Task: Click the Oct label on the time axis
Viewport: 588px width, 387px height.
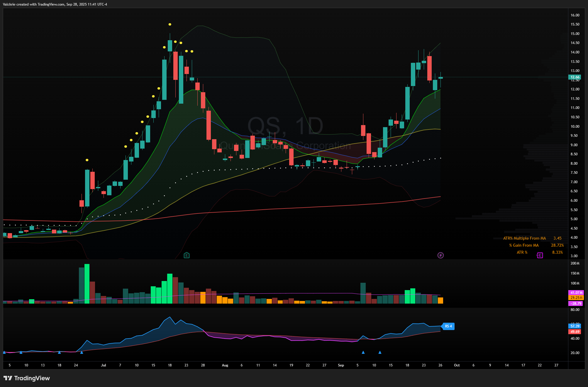Action: (457, 365)
